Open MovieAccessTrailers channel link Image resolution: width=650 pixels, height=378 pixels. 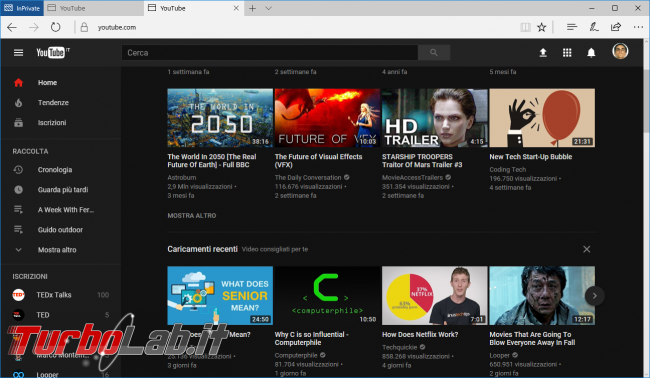[412, 177]
